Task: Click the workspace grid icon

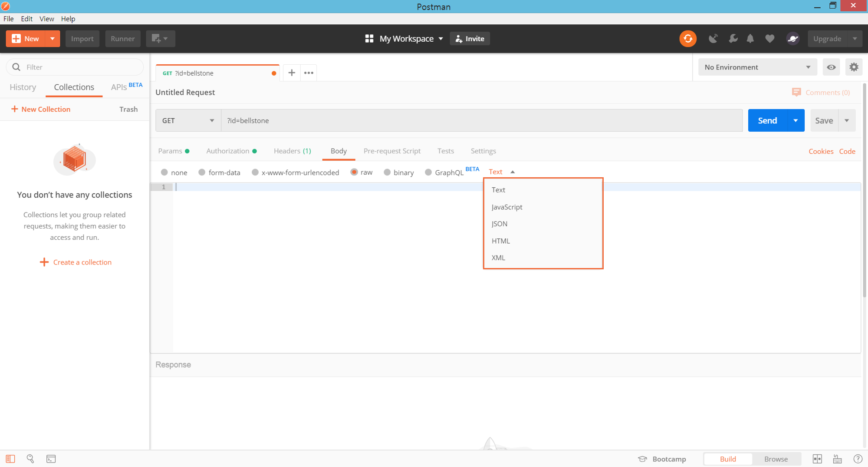Action: pos(369,39)
